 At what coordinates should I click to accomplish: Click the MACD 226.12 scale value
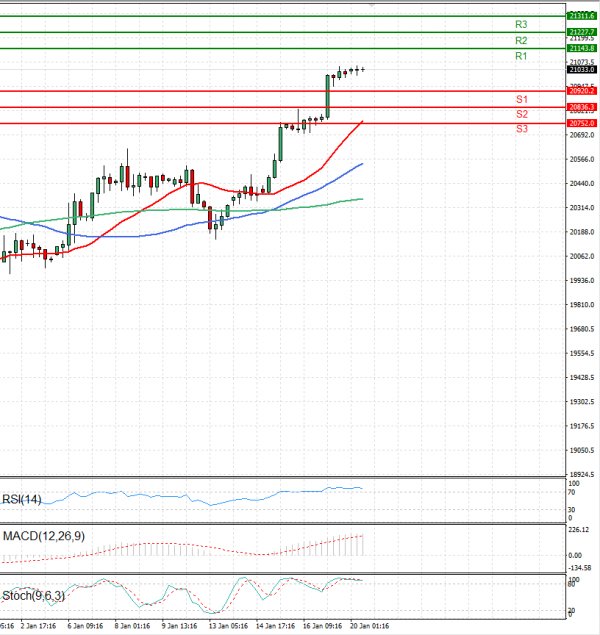(579, 530)
